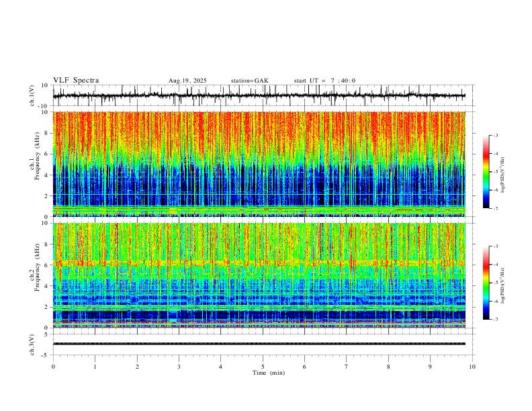The width and height of the screenshot is (532, 411).
Task: Click the ch.1 voltage waveform trace
Action: click(x=259, y=95)
